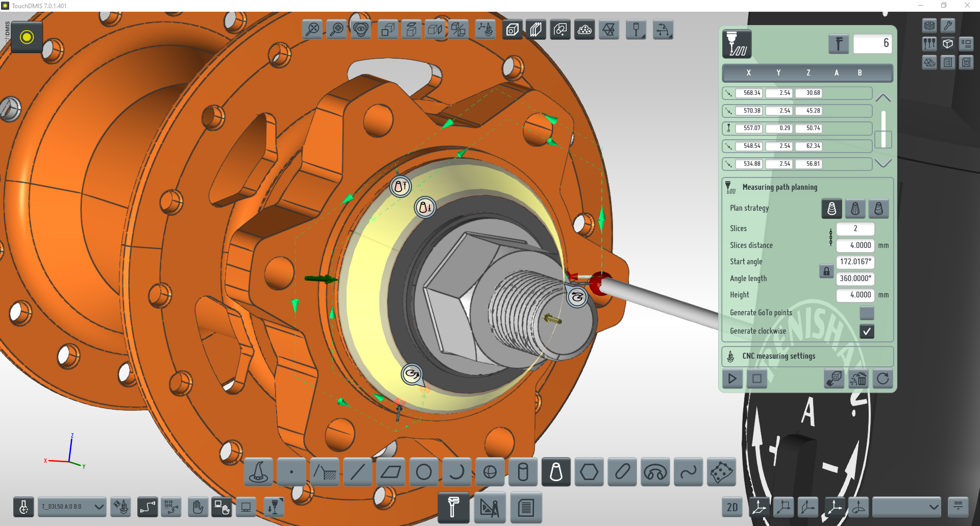Click the Zoom to fit magnifier icon
This screenshot has width=980, height=526.
[312, 30]
